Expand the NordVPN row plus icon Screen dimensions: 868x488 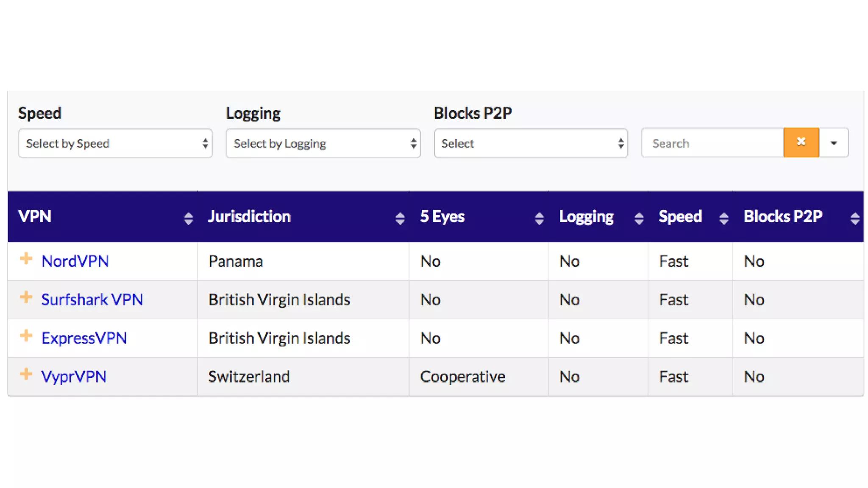[x=26, y=258]
